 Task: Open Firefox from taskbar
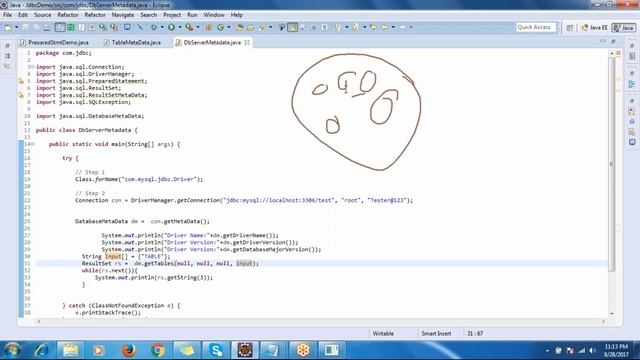coord(129,350)
